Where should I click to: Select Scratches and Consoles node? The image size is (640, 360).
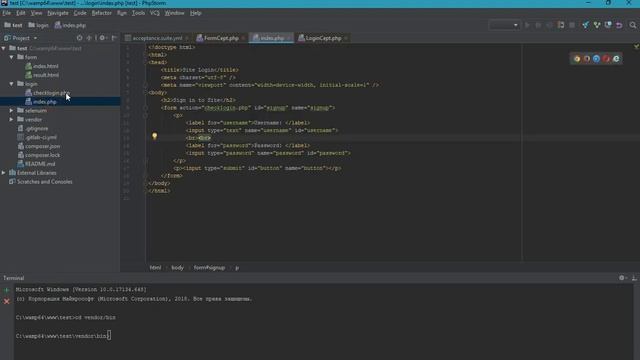pos(44,182)
